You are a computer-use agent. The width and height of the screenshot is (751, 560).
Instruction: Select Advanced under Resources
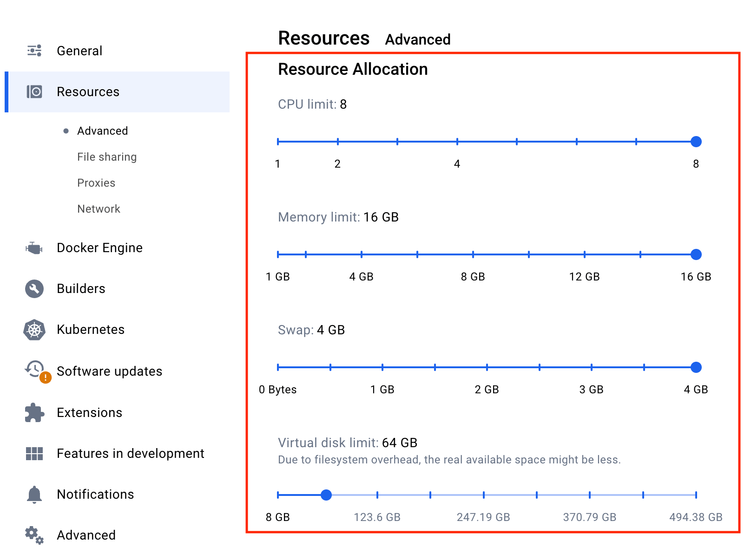[102, 131]
